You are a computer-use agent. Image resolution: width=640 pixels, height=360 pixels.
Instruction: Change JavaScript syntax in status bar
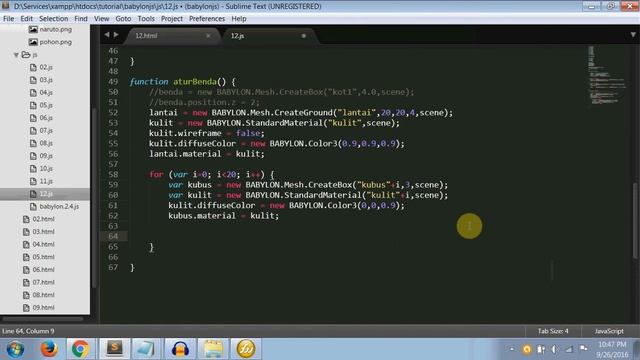pyautogui.click(x=609, y=331)
